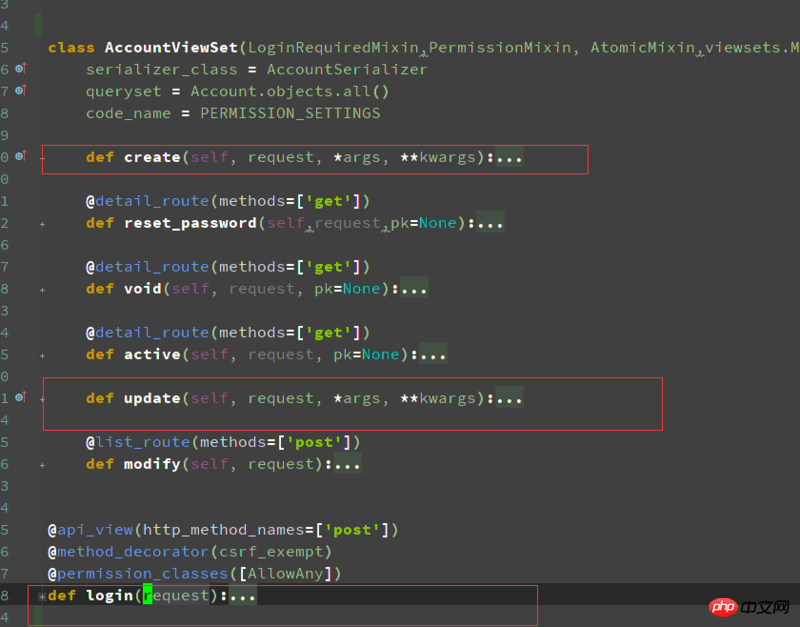The width and height of the screenshot is (800, 627).
Task: Click **kwargs parameter in create signature
Action: [x=438, y=157]
